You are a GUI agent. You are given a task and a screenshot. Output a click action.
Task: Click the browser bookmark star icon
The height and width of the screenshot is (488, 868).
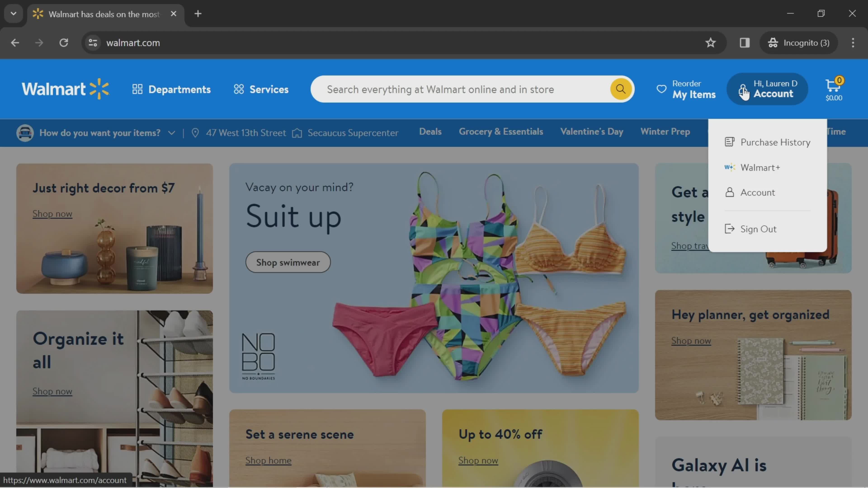711,42
